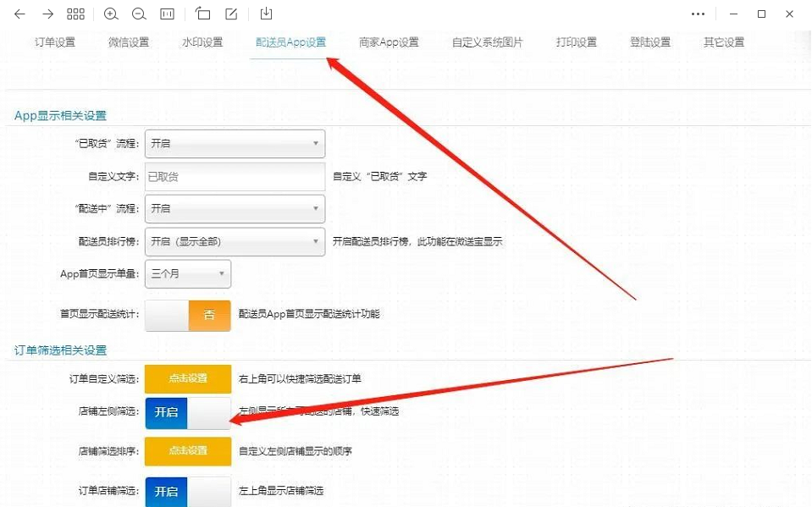The height and width of the screenshot is (507, 812).
Task: Switch to the 商家App设置 tab
Action: click(x=389, y=42)
